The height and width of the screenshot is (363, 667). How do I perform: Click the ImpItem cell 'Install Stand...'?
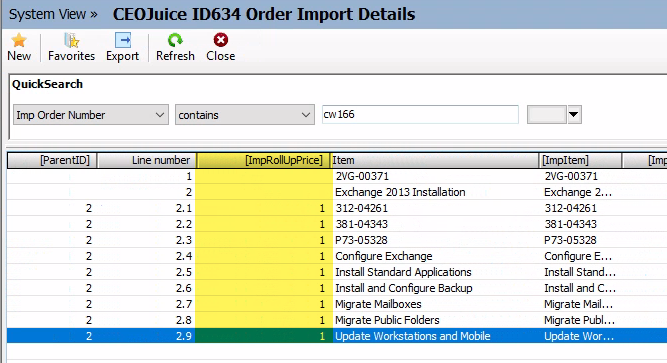pos(580,272)
